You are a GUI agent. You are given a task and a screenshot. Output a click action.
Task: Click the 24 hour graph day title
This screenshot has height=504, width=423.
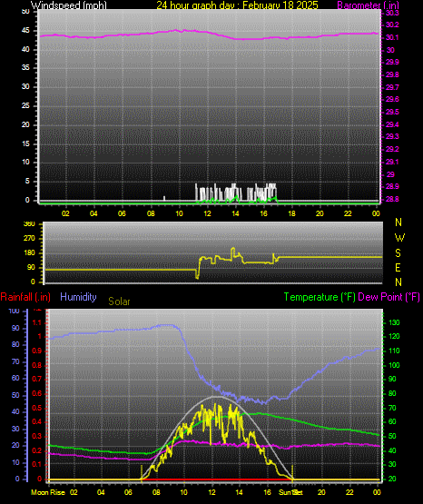[x=237, y=5]
